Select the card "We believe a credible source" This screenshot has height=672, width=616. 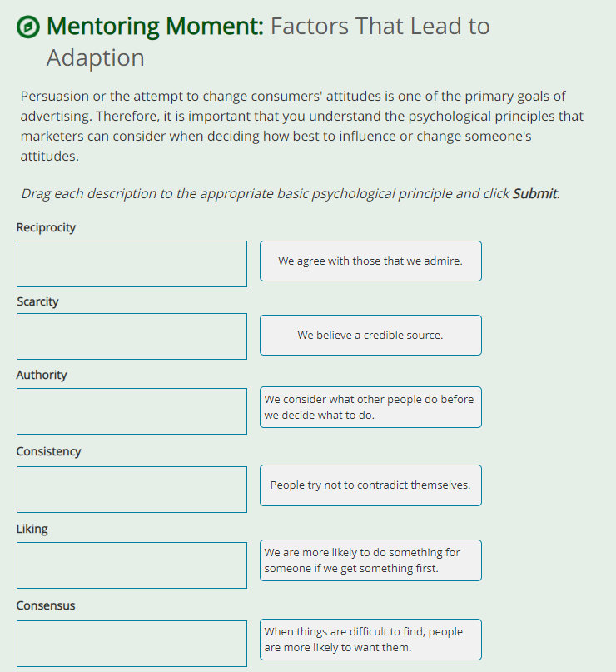tap(370, 335)
